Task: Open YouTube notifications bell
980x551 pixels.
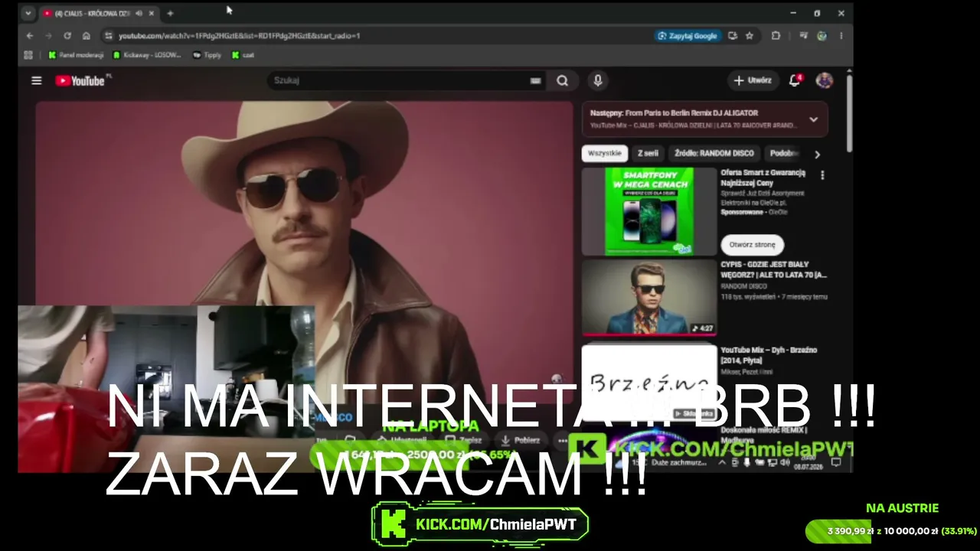Action: (795, 80)
